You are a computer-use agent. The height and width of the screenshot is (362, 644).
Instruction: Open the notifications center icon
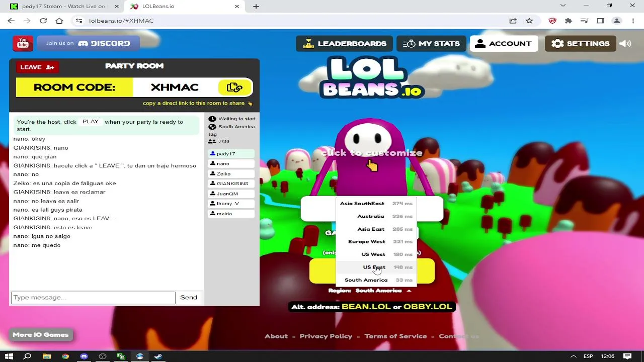627,356
